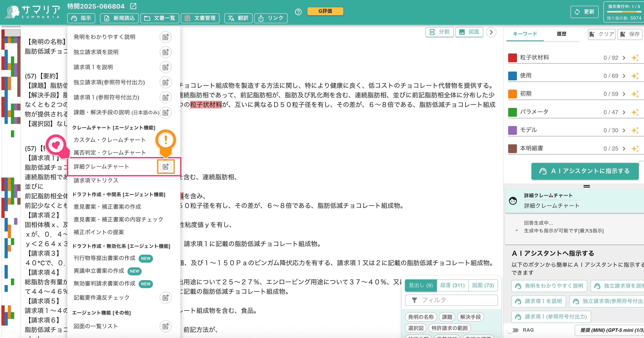Click the 翻訳 button

tap(238, 18)
